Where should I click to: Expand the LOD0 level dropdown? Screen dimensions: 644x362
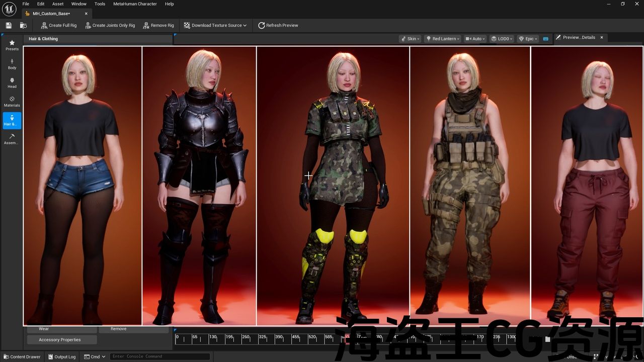pos(501,39)
